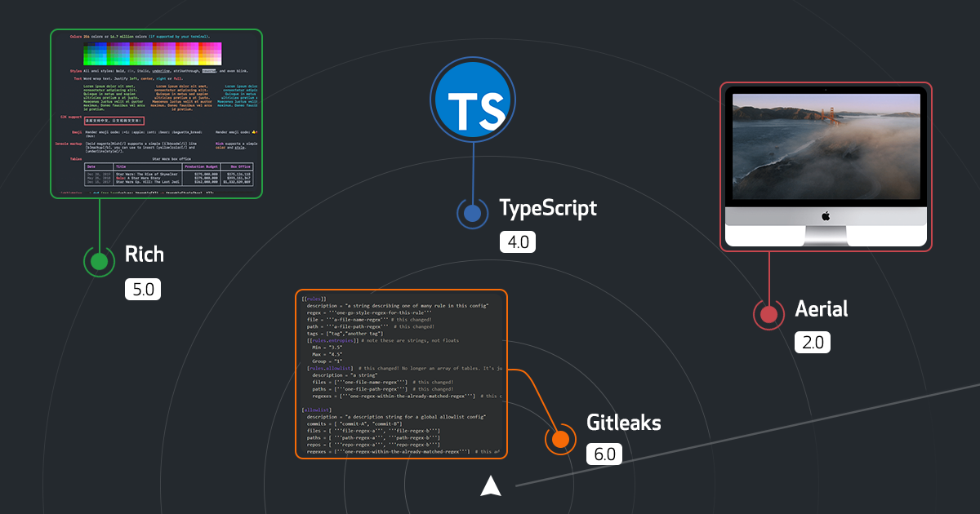Click the 2.0 version badge under Aerial
The width and height of the screenshot is (980, 514).
[x=812, y=343]
